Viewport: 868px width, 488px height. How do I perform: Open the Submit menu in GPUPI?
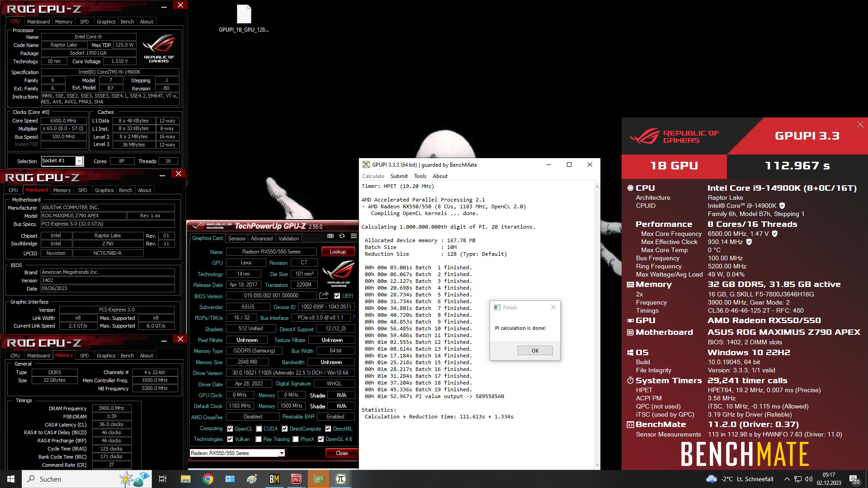pos(399,176)
